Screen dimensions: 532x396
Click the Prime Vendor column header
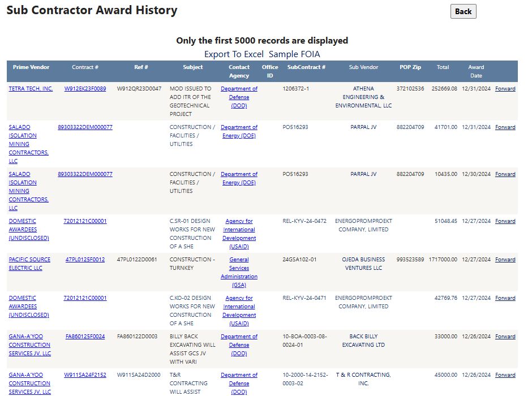[x=31, y=67]
